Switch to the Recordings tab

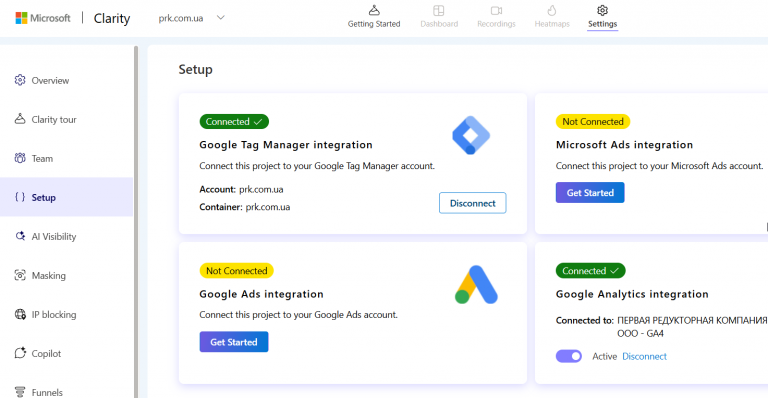[x=496, y=17]
